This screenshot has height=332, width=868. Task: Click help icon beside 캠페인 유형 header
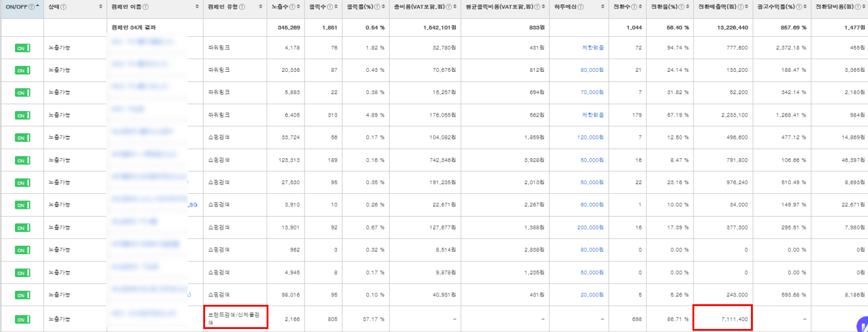pyautogui.click(x=242, y=7)
